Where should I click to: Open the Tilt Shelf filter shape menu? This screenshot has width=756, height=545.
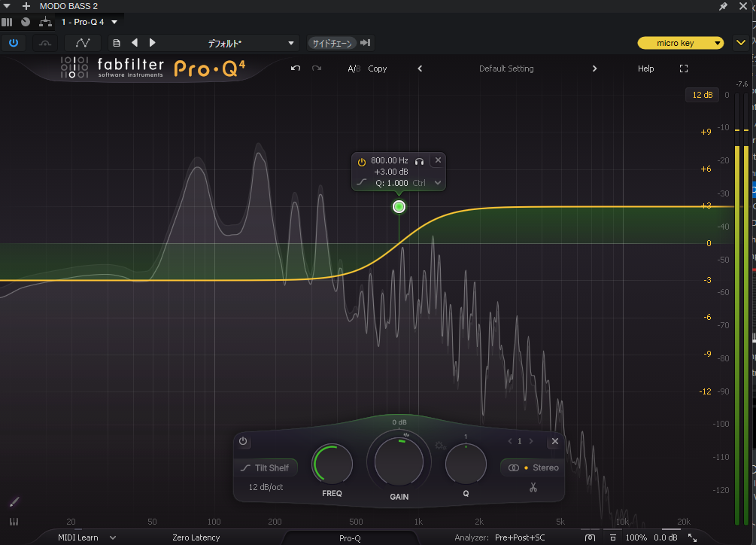click(265, 468)
